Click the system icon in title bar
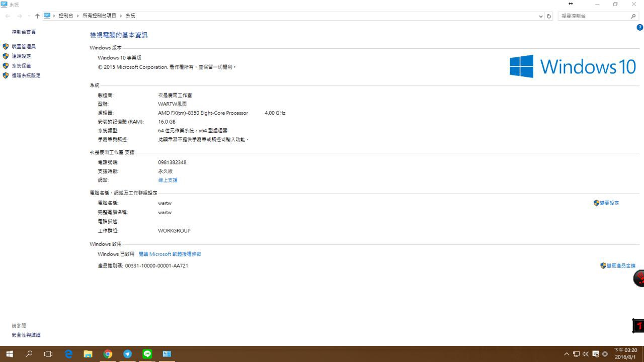Screen dimensions: 644x362 (4, 5)
